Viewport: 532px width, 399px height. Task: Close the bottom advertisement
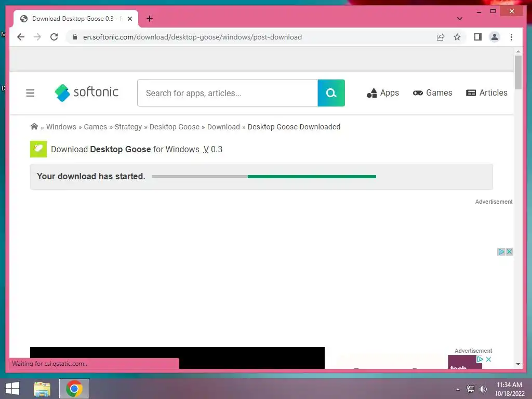click(x=488, y=359)
